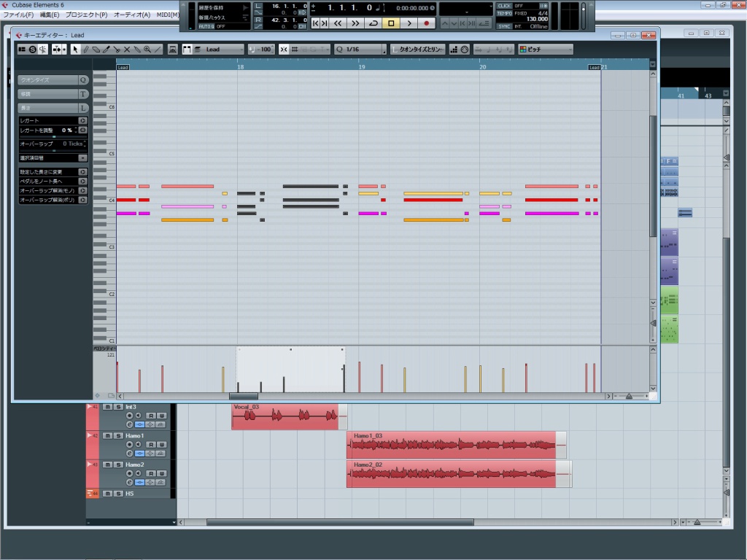Screen dimensions: 747x560
Task: Select the Draw pencil tool in Key Editor
Action: 85,50
